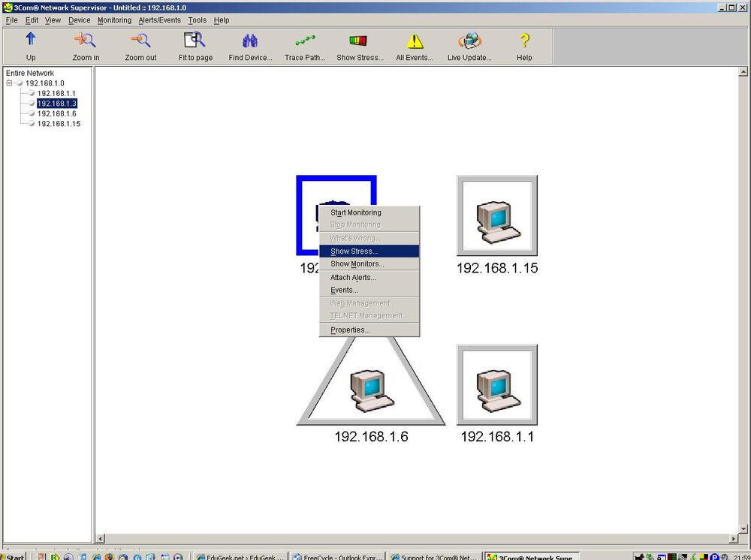Select Entire Network in tree
751x560 pixels.
(30, 74)
